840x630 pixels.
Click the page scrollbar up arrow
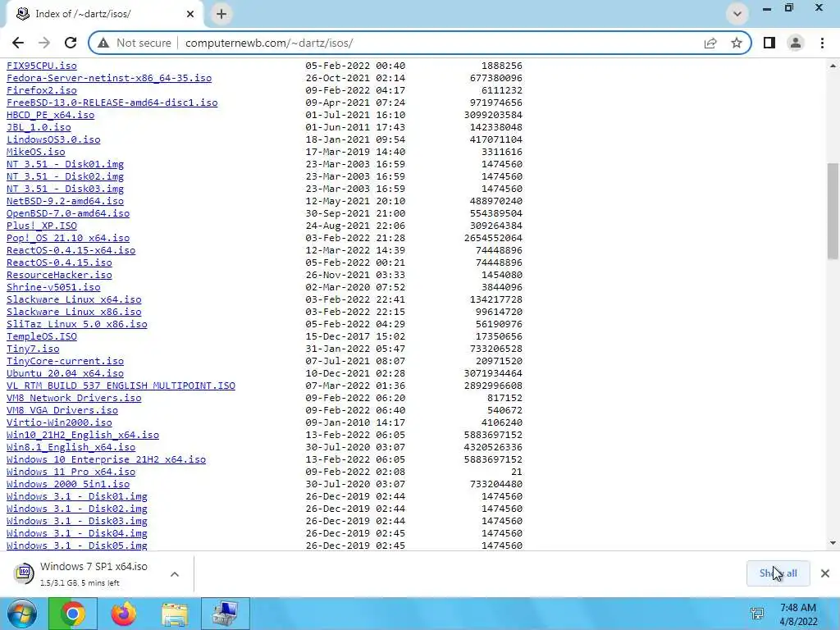tap(833, 66)
